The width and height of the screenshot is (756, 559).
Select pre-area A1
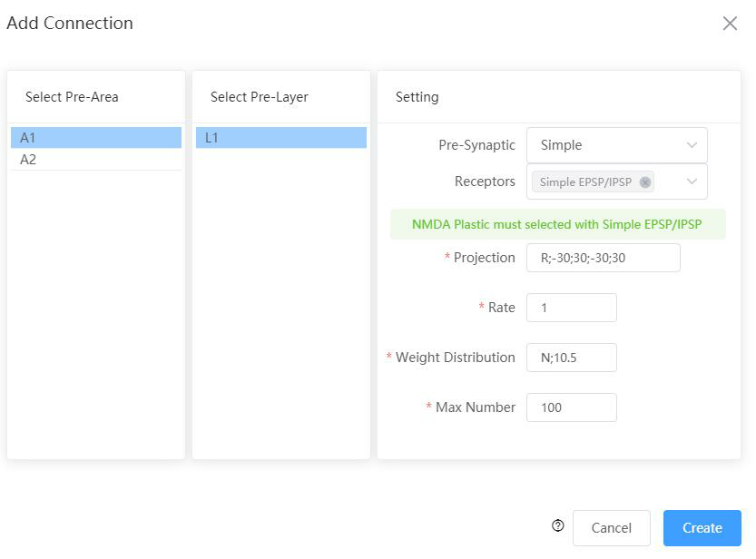point(96,138)
